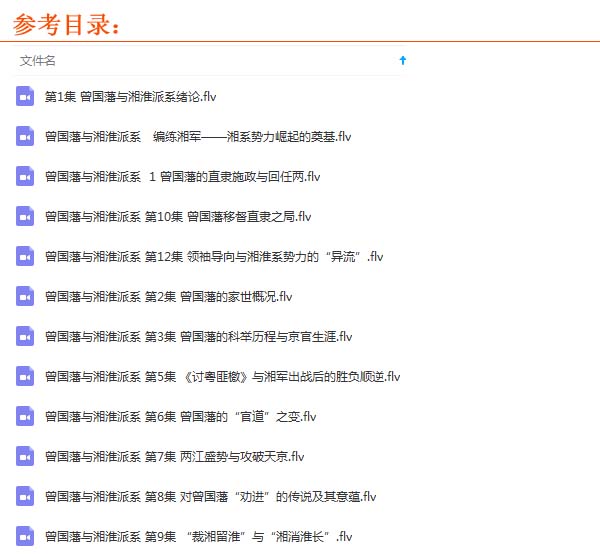Viewport: 600px width, 554px height.
Task: Click video icon next to 编练湘军 file
Action: coord(25,136)
